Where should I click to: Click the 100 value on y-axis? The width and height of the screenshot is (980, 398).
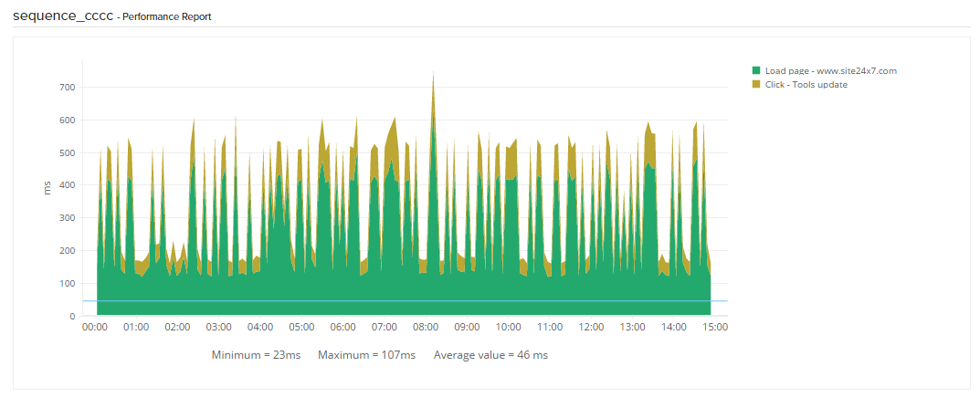coord(67,284)
